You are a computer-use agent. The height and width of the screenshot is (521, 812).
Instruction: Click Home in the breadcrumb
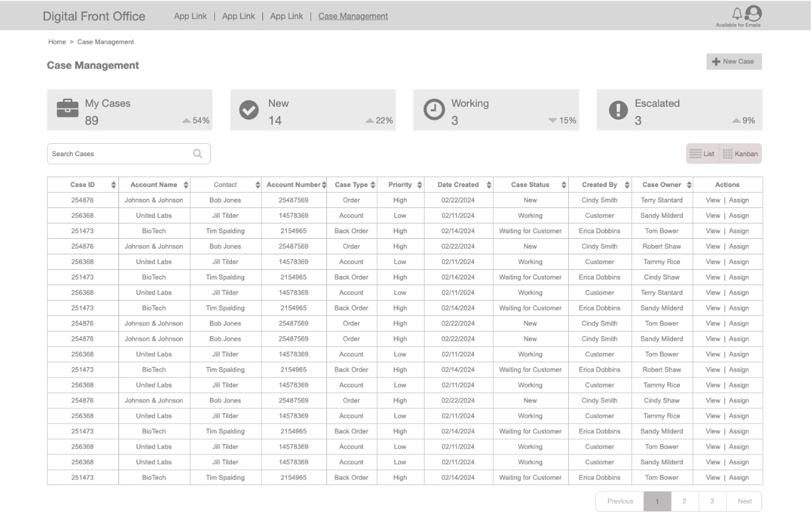pos(57,42)
